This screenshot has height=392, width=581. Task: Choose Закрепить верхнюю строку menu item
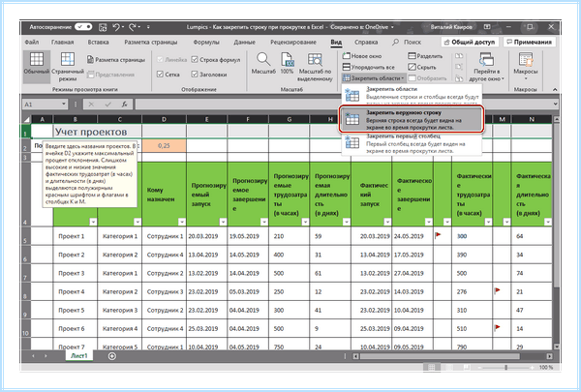[x=411, y=119]
